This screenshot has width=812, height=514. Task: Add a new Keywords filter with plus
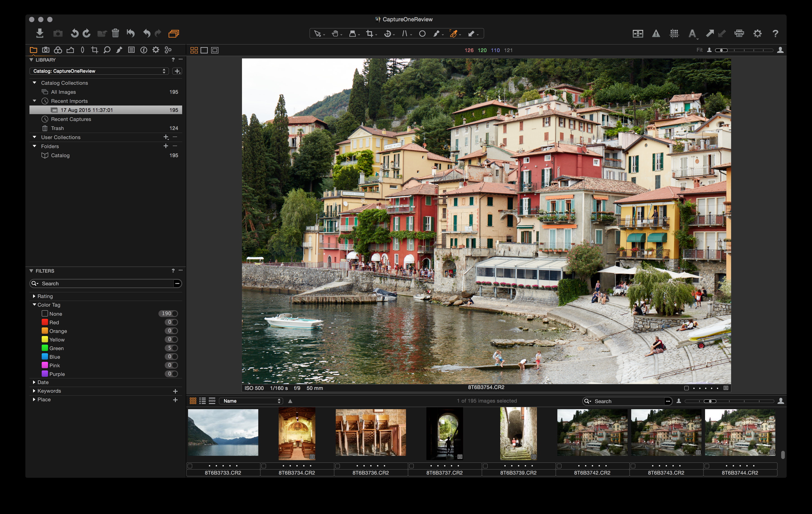pyautogui.click(x=175, y=391)
